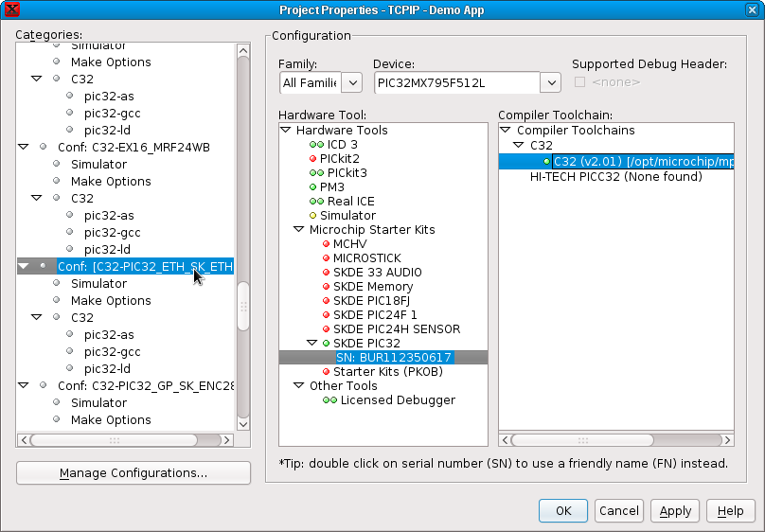Select MICROSTICK starter kit
The height and width of the screenshot is (532, 765).
[x=367, y=258]
